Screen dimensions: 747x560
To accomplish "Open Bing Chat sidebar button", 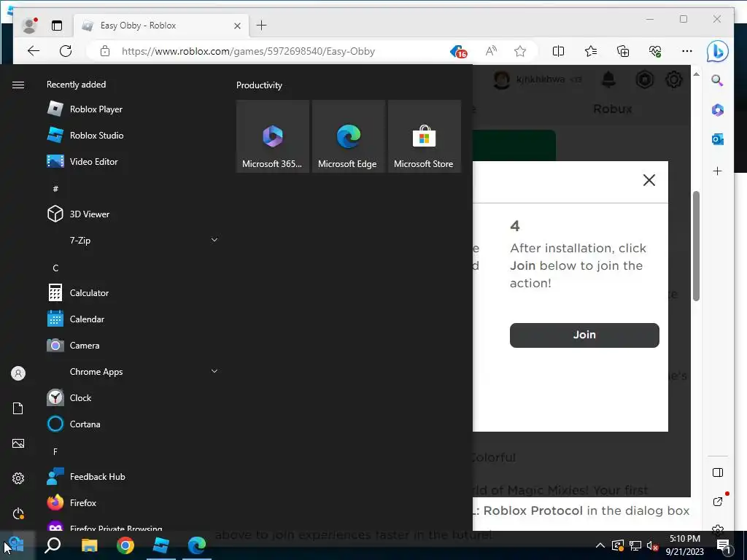I will click(x=718, y=52).
